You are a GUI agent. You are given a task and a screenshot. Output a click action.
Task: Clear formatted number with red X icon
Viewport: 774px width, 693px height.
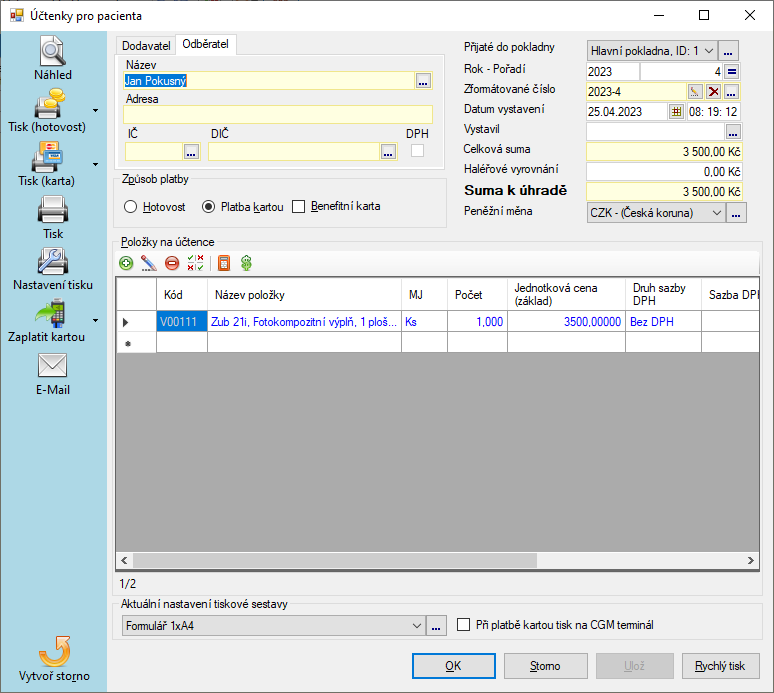tap(713, 91)
